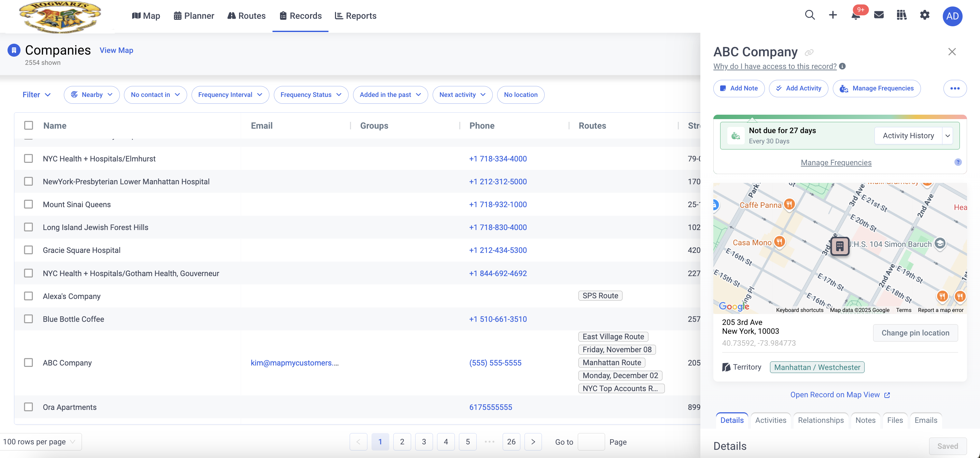Open the Planner nav item
Viewport: 980px width, 458px height.
click(194, 16)
